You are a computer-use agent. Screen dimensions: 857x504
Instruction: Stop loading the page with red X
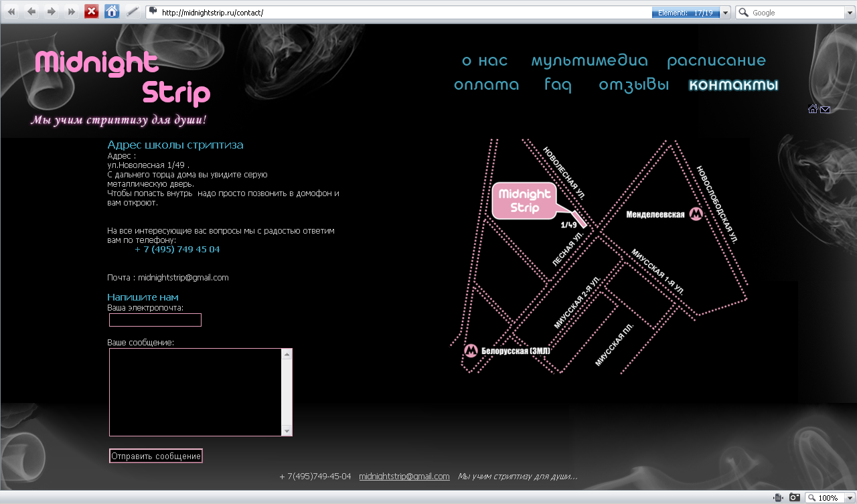click(x=92, y=11)
